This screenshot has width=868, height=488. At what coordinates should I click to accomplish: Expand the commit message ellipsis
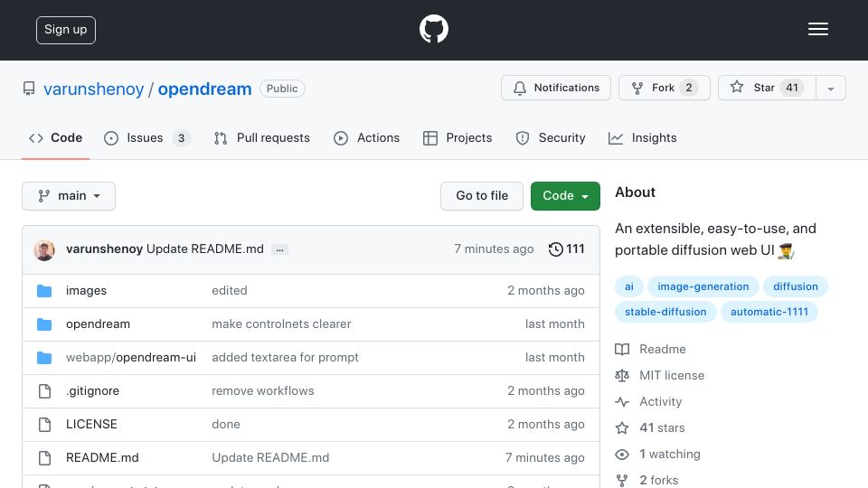pos(279,250)
